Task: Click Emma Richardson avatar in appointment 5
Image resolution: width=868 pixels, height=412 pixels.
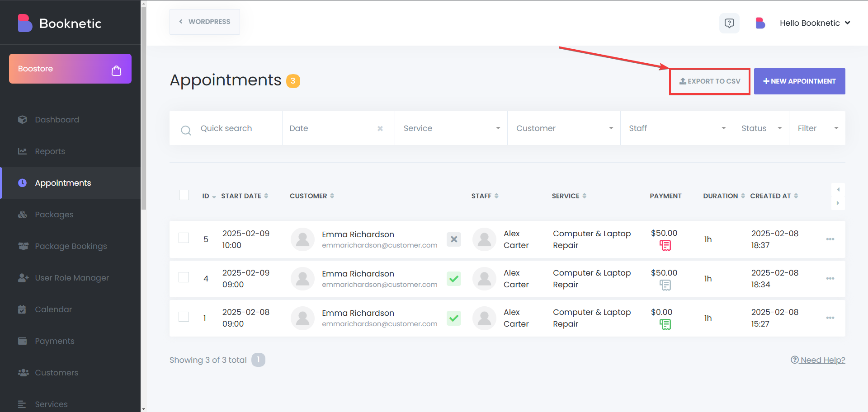Action: click(x=302, y=239)
